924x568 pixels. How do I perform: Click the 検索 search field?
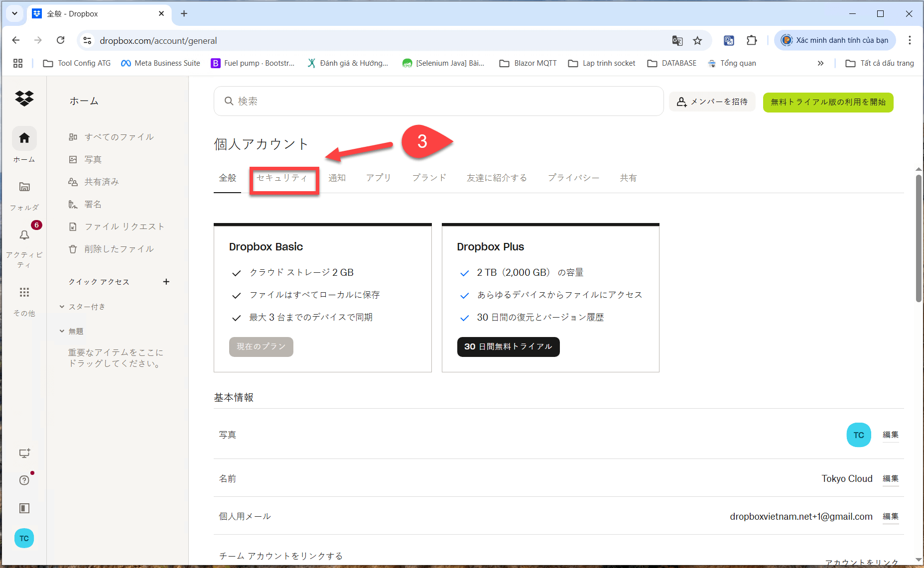[438, 101]
